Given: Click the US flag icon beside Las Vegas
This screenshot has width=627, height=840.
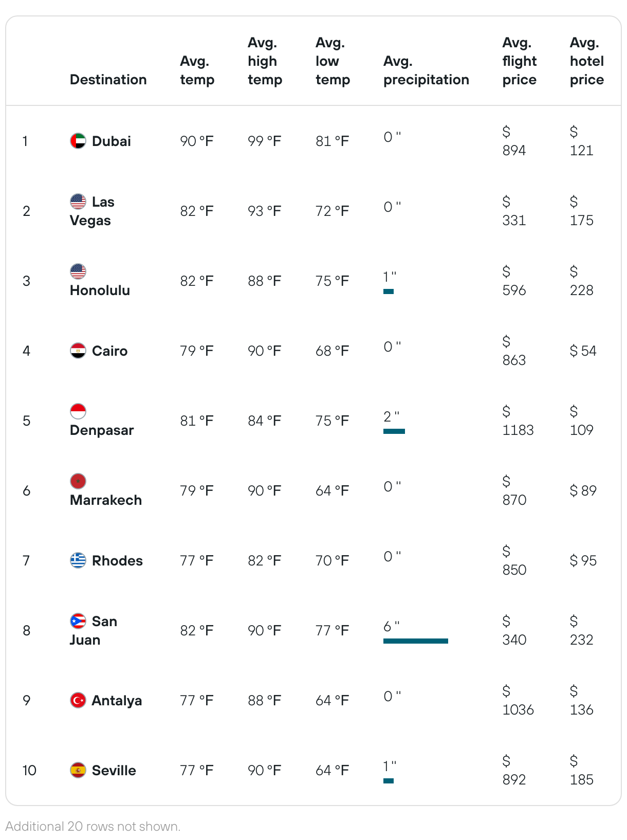Looking at the screenshot, I should pos(78,202).
